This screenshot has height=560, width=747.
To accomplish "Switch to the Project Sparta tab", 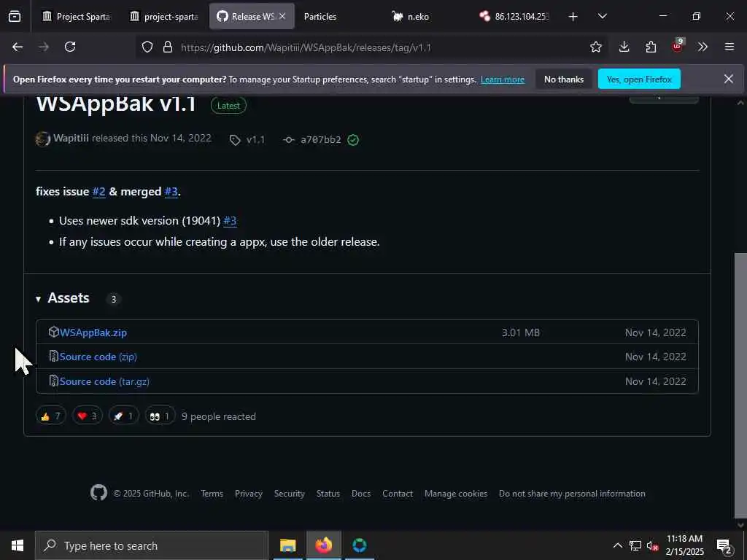I will pyautogui.click(x=75, y=17).
